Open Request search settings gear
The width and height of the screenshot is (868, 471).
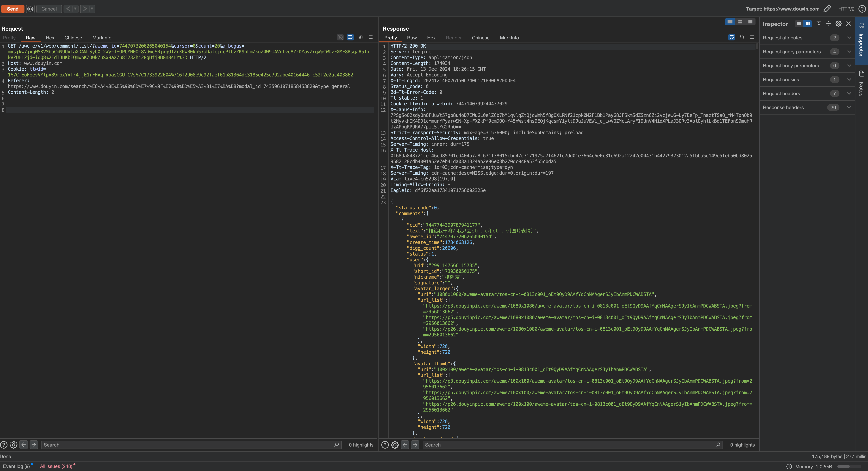pos(13,445)
